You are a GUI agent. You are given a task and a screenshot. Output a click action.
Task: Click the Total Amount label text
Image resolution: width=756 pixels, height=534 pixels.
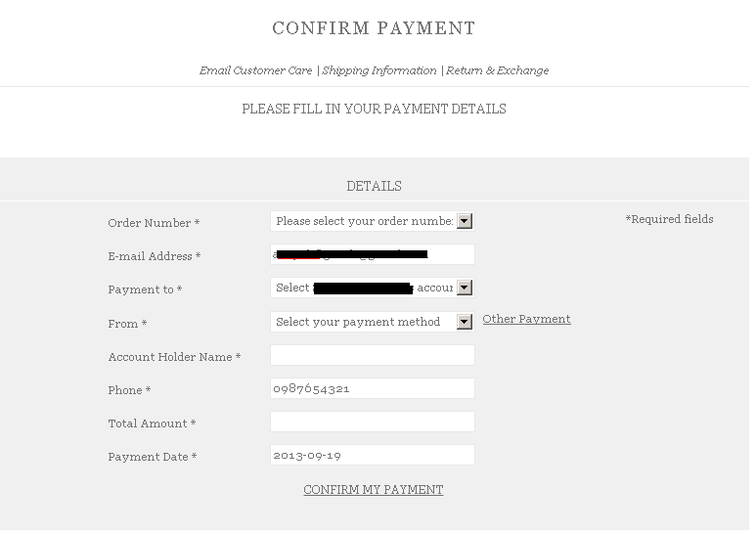(152, 423)
